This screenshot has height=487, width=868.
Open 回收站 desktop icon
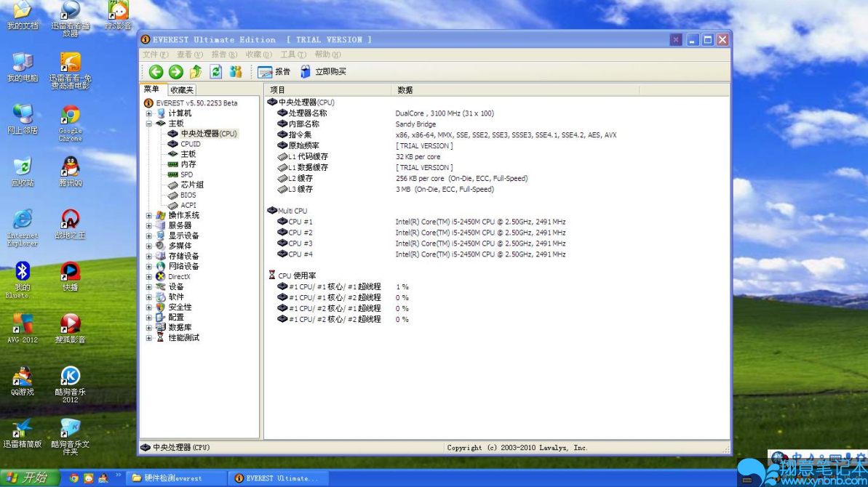23,172
